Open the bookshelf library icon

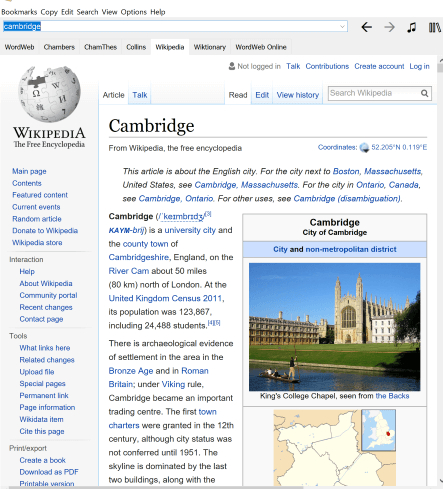435,27
